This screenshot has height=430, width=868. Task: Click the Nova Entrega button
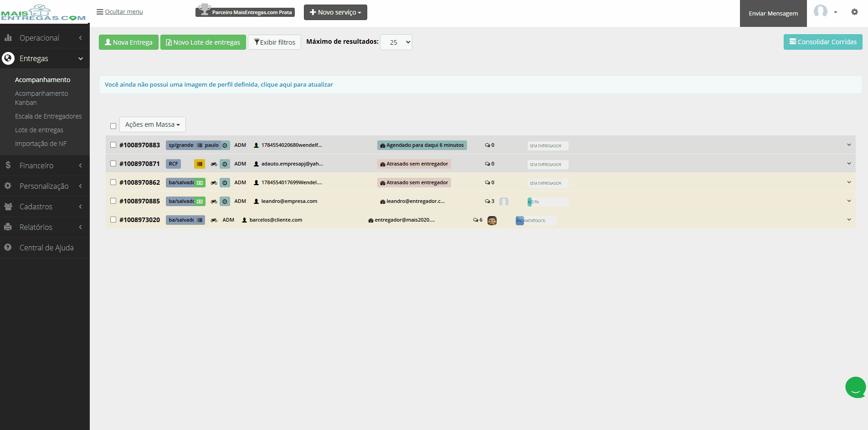(x=128, y=42)
